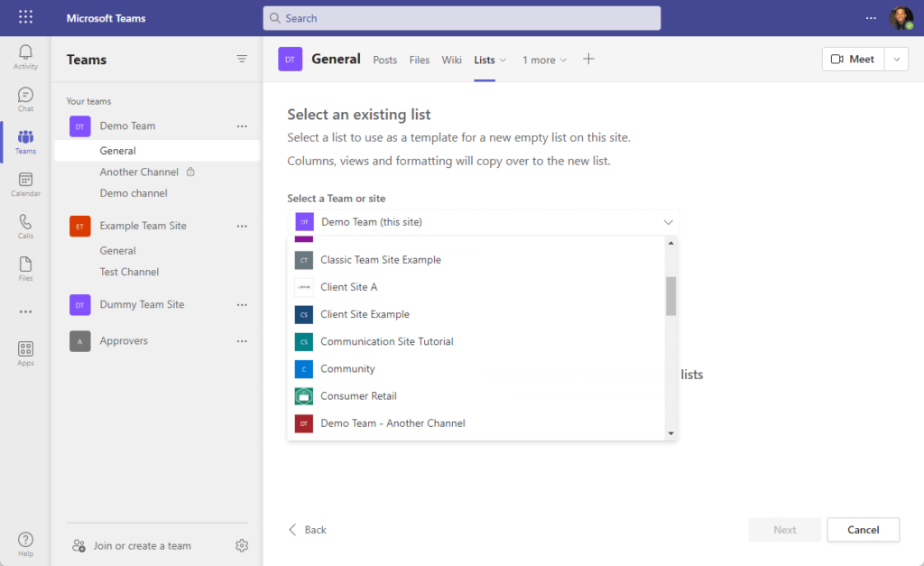The width and height of the screenshot is (924, 566).
Task: Add a tab with the plus icon
Action: coord(588,59)
